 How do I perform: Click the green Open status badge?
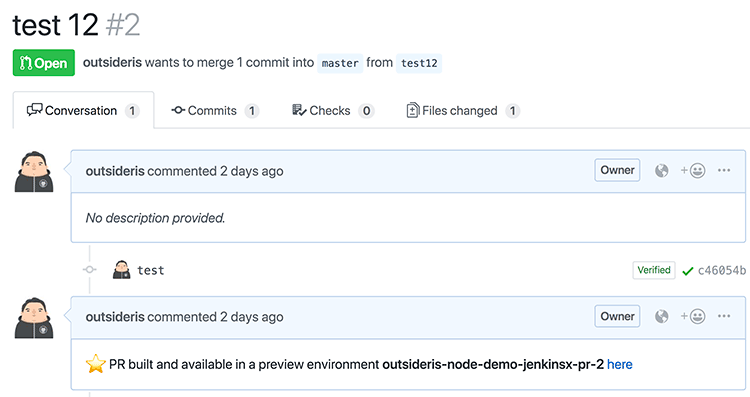44,63
